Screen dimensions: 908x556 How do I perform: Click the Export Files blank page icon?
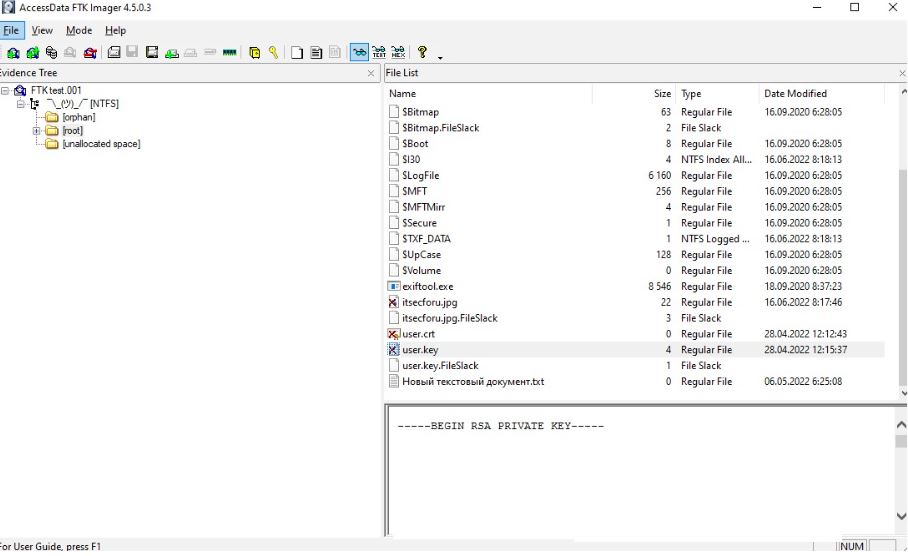tap(296, 53)
